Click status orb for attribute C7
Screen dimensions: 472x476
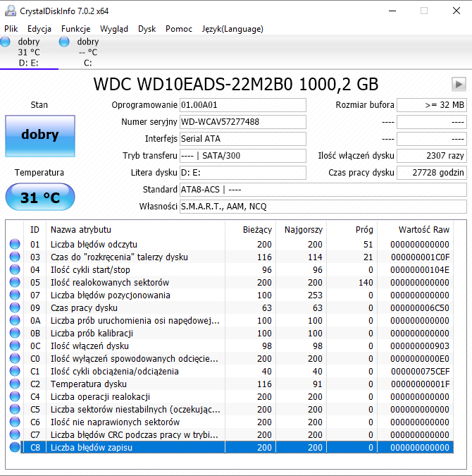(x=15, y=434)
